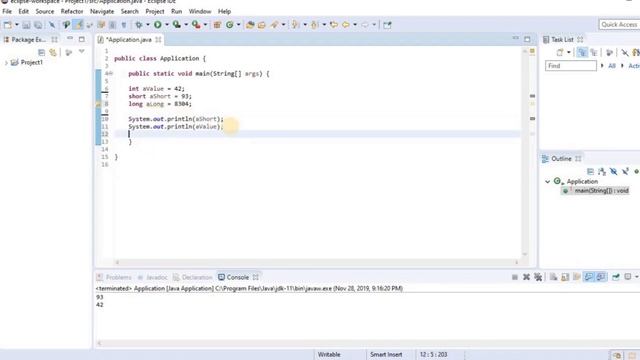Click the Quick Access search field
The image size is (640, 360).
[619, 24]
